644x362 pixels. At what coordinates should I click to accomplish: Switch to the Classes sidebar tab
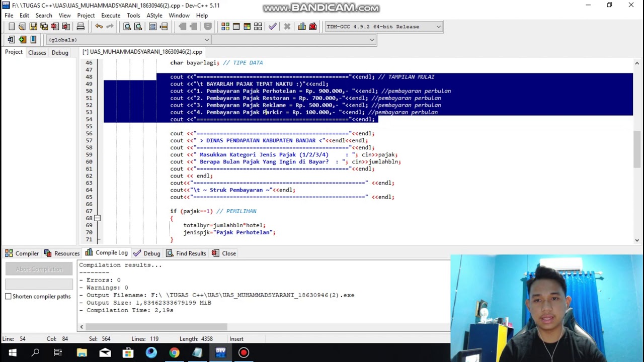click(x=37, y=52)
